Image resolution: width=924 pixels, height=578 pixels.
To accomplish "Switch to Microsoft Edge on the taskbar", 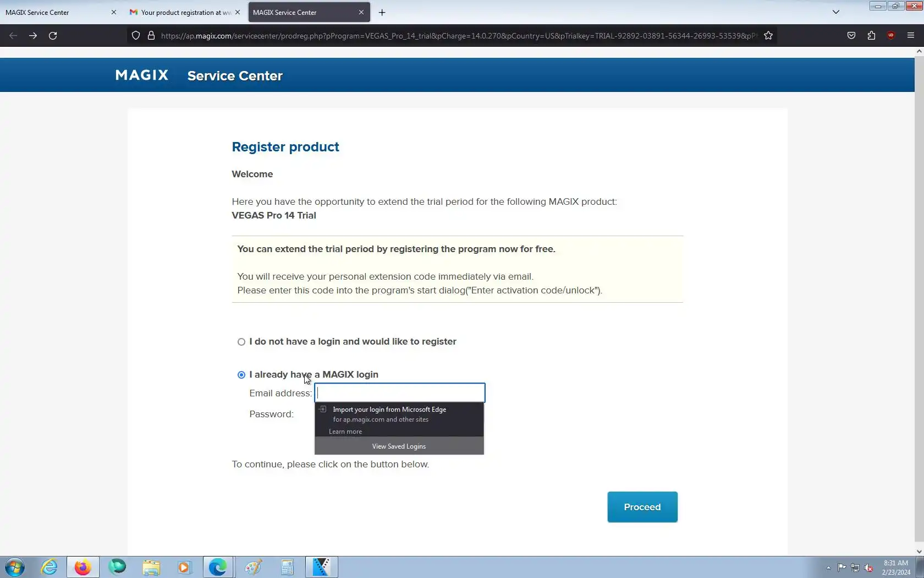I will 218,567.
